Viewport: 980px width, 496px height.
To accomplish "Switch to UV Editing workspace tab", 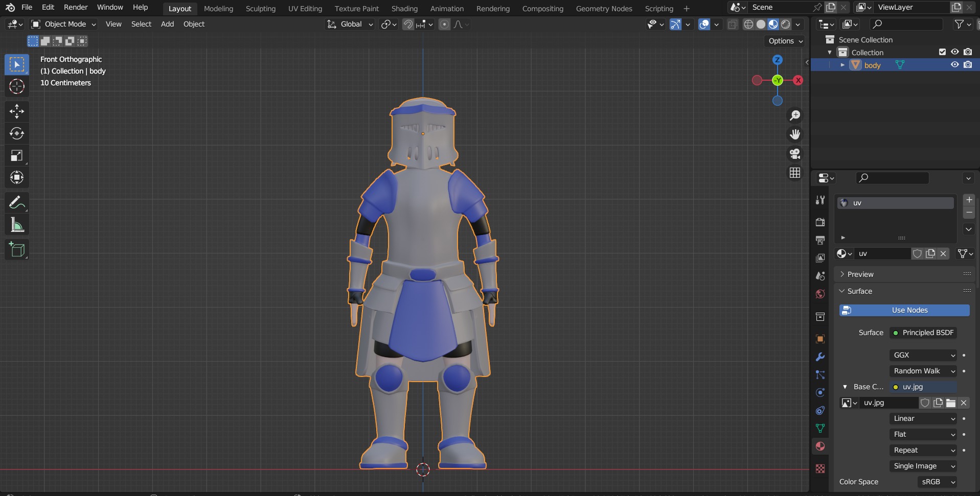I will pyautogui.click(x=305, y=9).
